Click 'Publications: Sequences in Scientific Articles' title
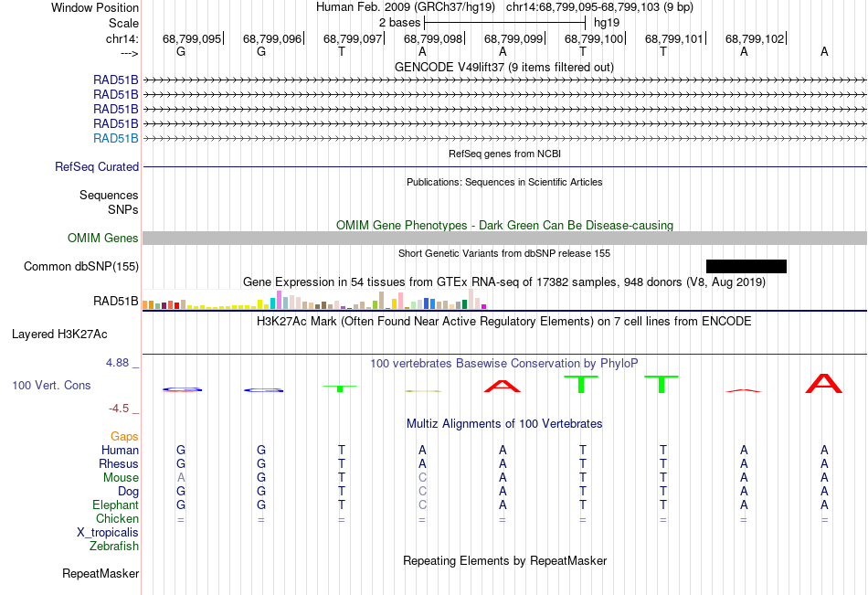This screenshot has height=595, width=868. [504, 182]
